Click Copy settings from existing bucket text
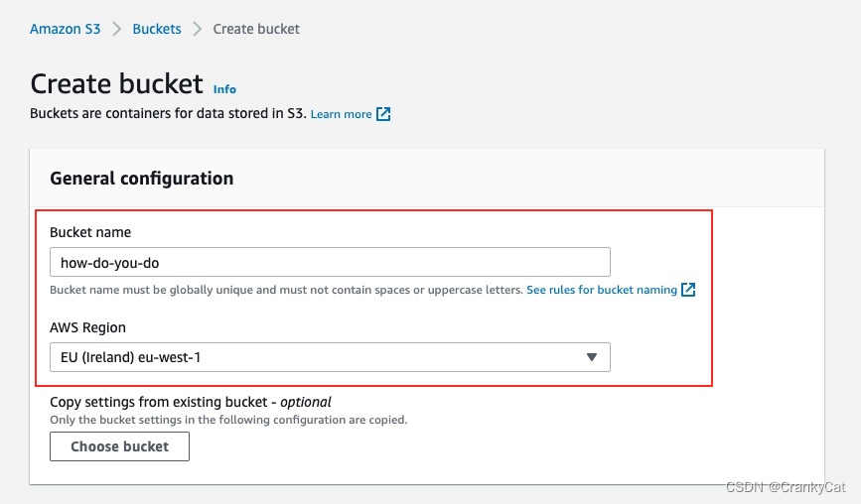 (x=191, y=402)
